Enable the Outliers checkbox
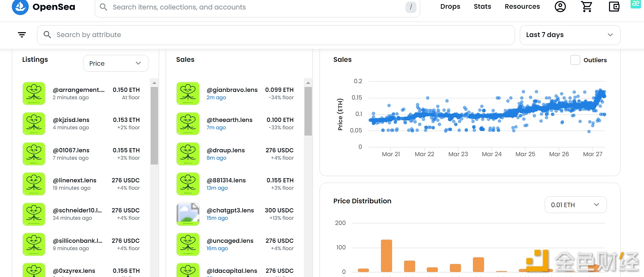Viewport: 644px width, 277px height. click(575, 60)
